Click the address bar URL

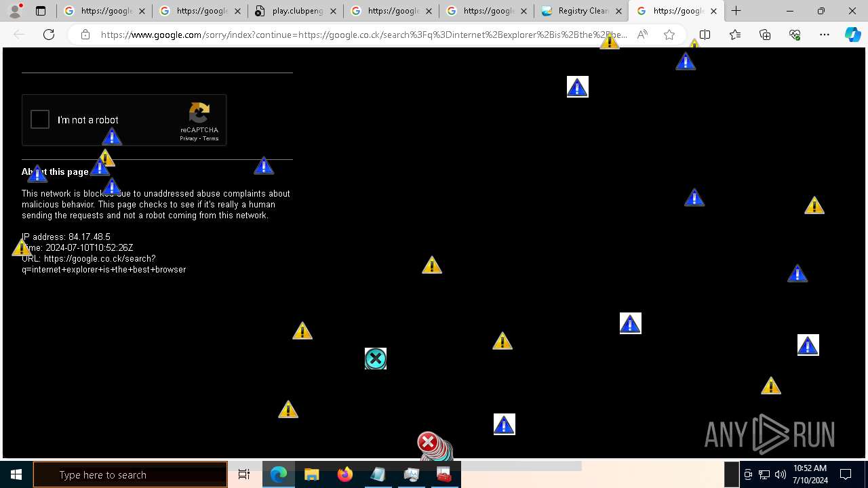coord(363,35)
